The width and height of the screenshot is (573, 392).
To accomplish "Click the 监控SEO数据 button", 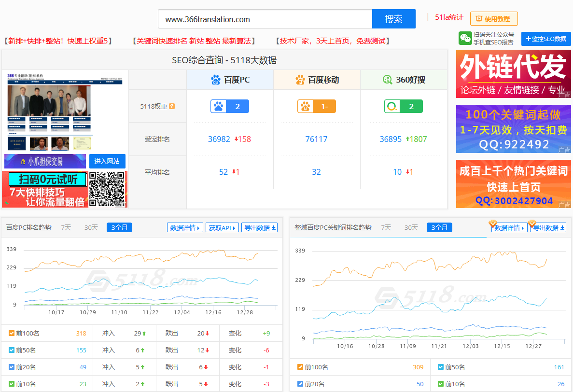I will (546, 39).
